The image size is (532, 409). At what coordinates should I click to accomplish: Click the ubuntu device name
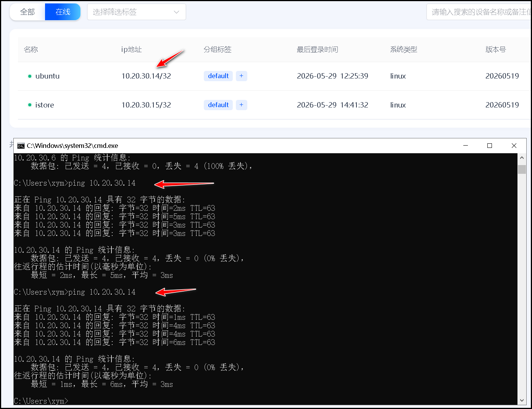tap(47, 76)
